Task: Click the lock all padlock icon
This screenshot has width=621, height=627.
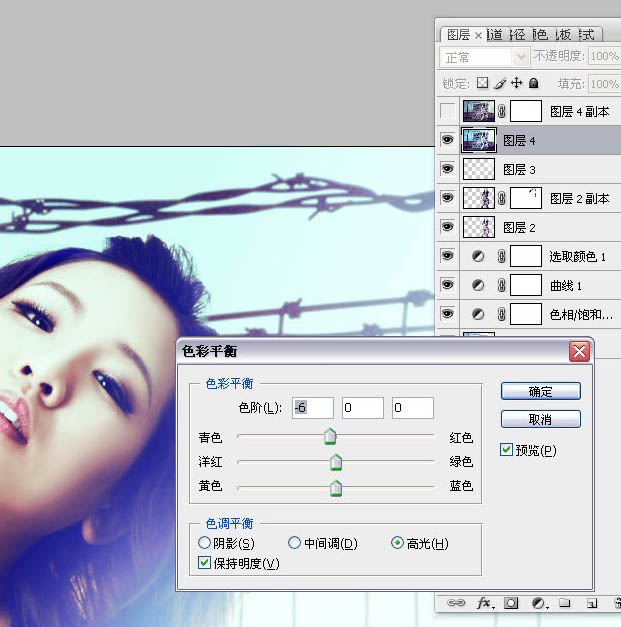Action: tap(533, 84)
